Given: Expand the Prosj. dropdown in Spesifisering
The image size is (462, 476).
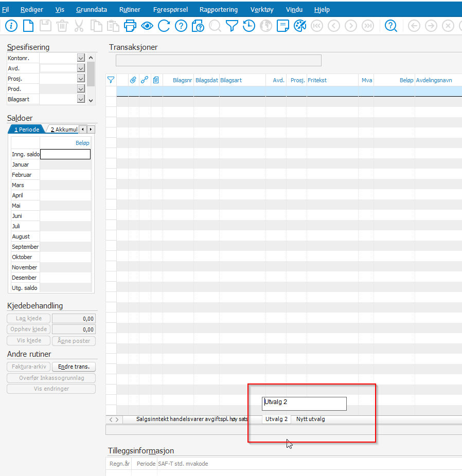Looking at the screenshot, I should (x=81, y=79).
